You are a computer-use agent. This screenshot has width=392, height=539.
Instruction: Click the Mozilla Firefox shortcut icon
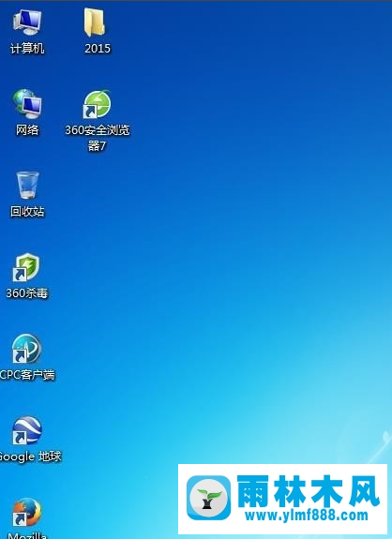(x=26, y=512)
